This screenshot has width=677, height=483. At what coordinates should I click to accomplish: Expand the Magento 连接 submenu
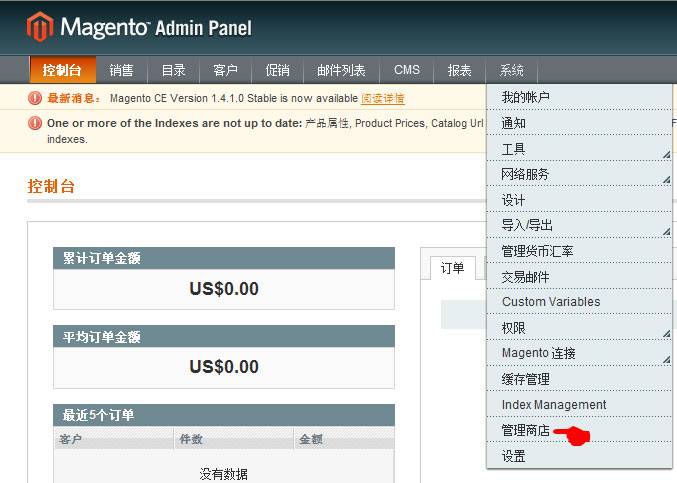[x=579, y=353]
